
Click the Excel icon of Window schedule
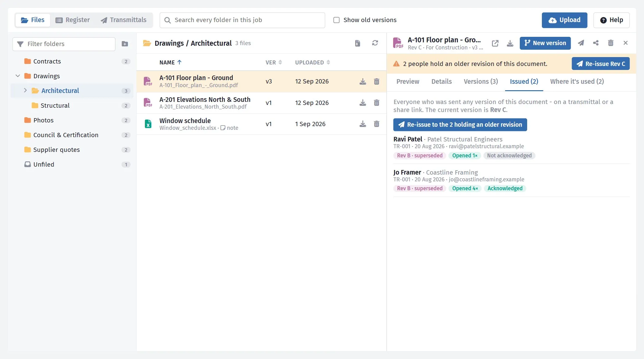pyautogui.click(x=148, y=124)
